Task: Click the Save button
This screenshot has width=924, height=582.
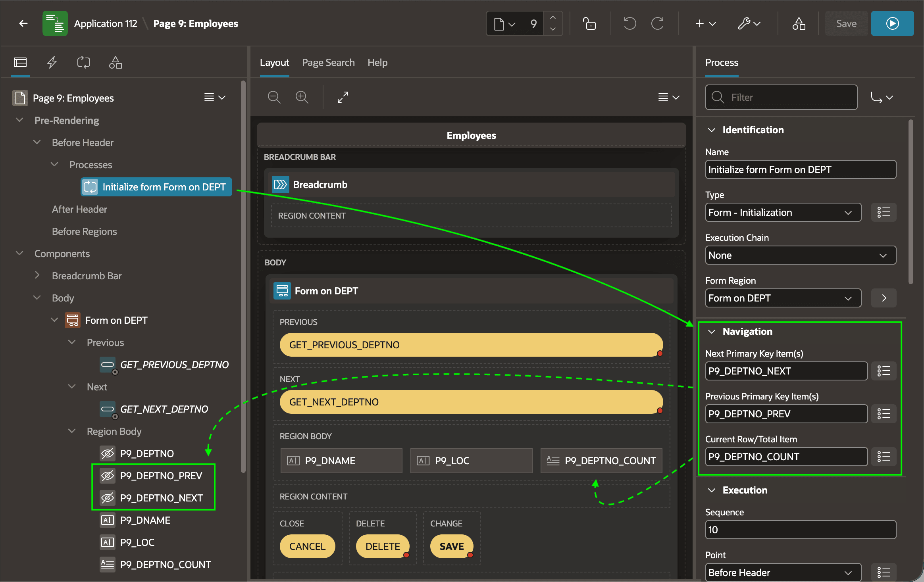Action: click(846, 23)
